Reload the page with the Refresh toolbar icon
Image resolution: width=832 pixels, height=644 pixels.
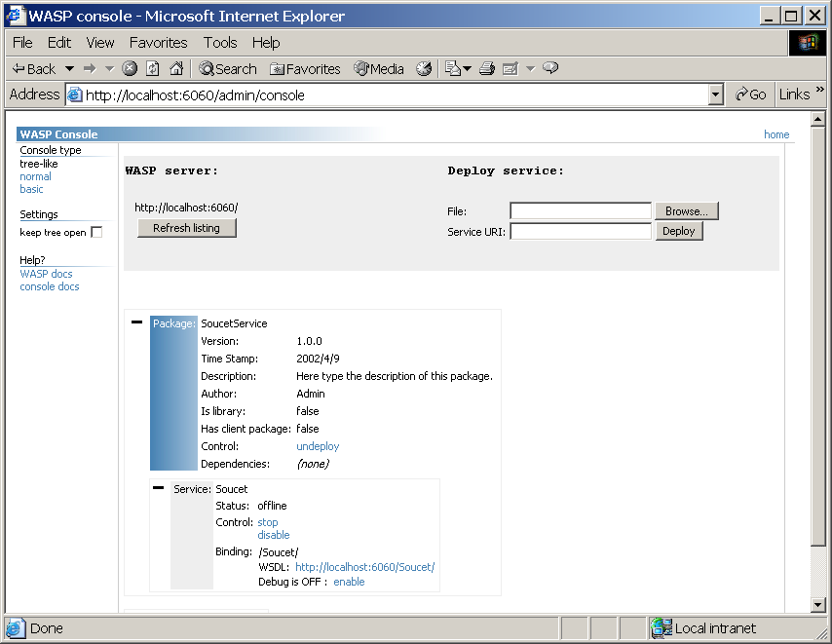click(x=153, y=68)
